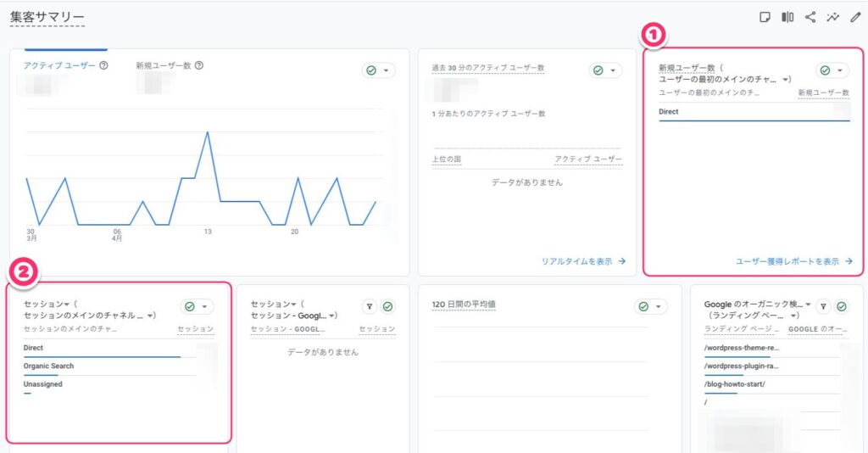Click the /blog-howto-start/ landing page row
Screen dimensions: 868x453
[735, 384]
